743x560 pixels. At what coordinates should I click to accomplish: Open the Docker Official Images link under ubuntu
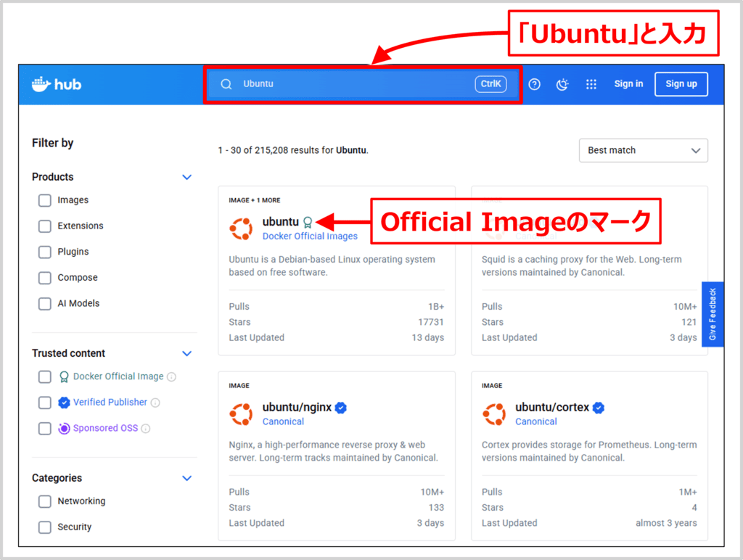pos(310,236)
